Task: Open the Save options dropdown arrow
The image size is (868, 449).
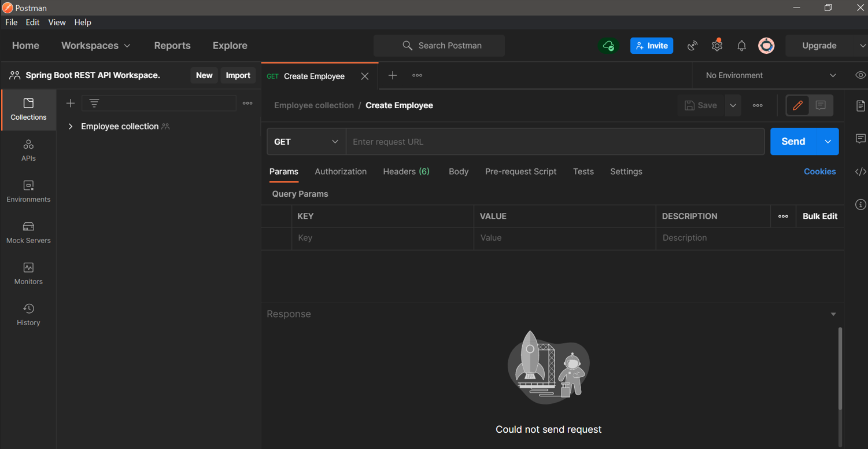Action: 733,105
